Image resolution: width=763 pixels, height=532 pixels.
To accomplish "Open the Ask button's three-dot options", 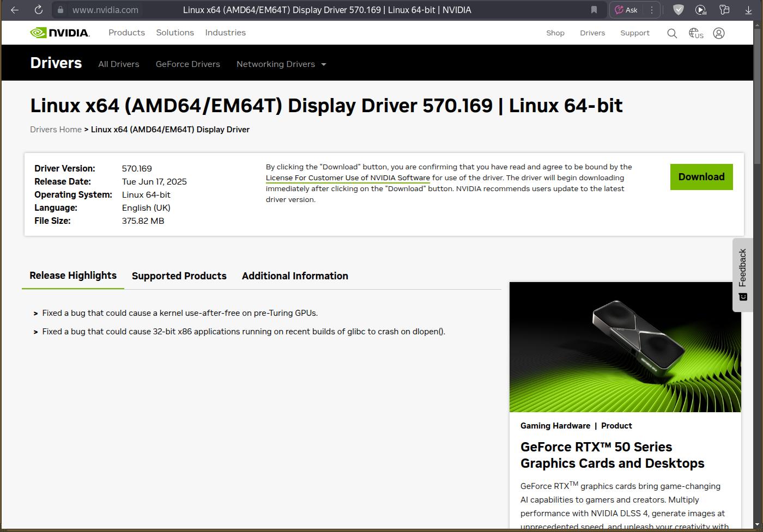I will (651, 10).
